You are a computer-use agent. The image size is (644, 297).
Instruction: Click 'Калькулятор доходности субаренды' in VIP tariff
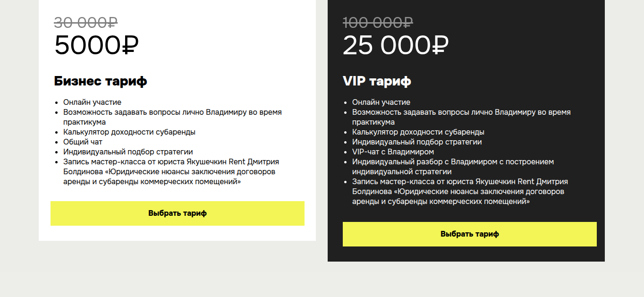click(418, 132)
